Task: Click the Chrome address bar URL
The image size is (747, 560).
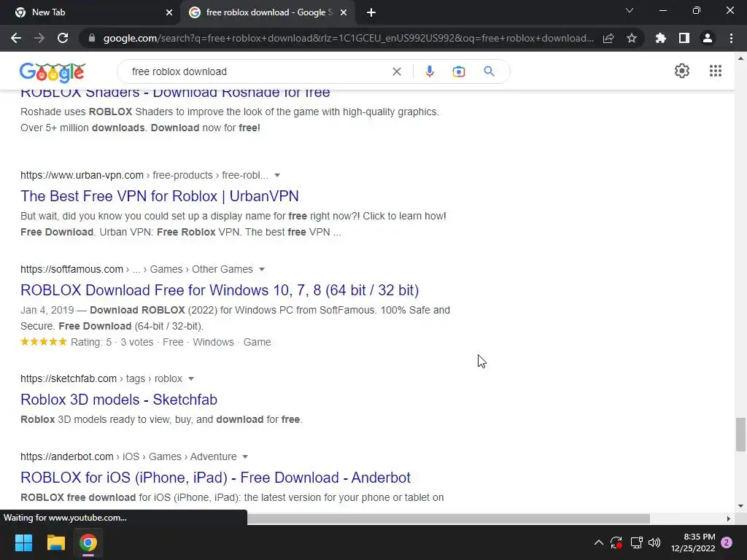Action: pyautogui.click(x=348, y=38)
